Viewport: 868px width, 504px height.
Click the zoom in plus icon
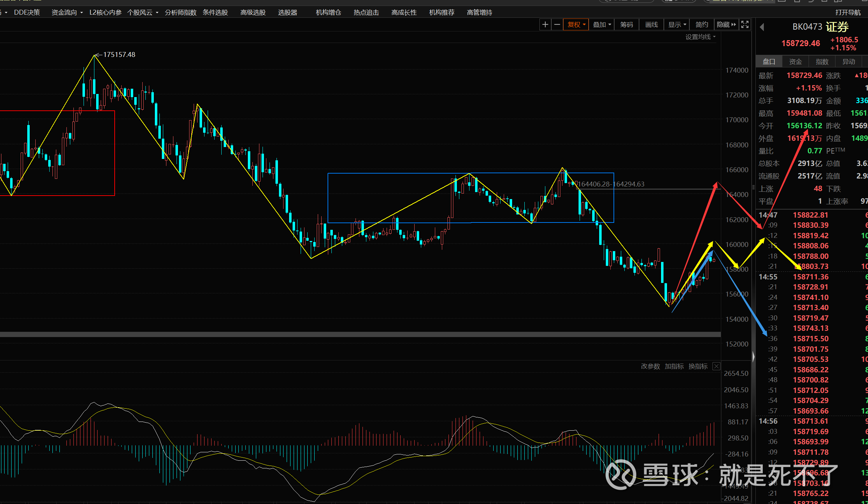[x=545, y=24]
